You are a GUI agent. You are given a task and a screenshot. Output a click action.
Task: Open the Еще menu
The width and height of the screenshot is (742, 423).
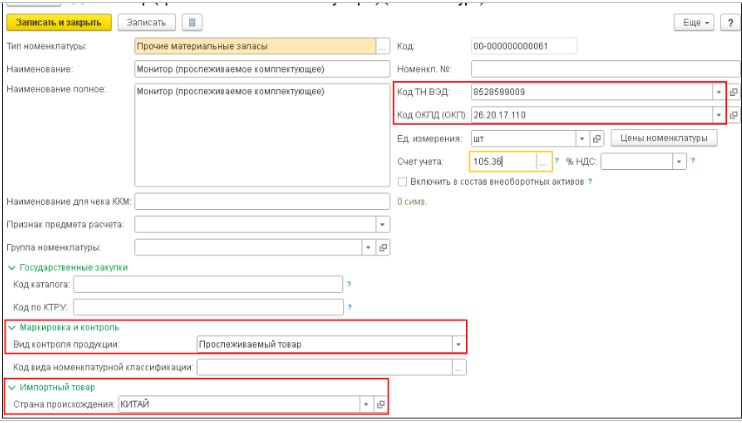(693, 22)
